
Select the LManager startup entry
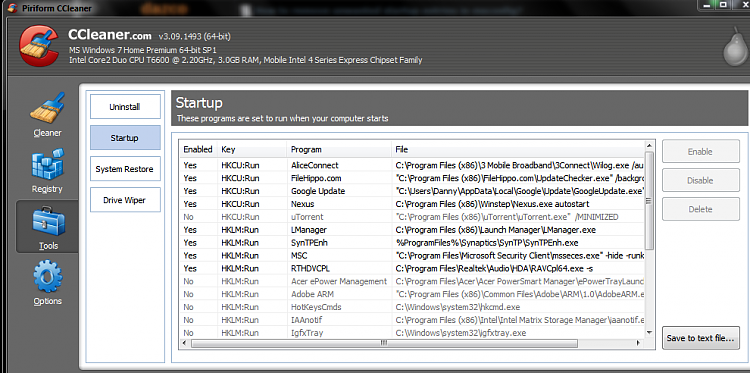pyautogui.click(x=412, y=230)
